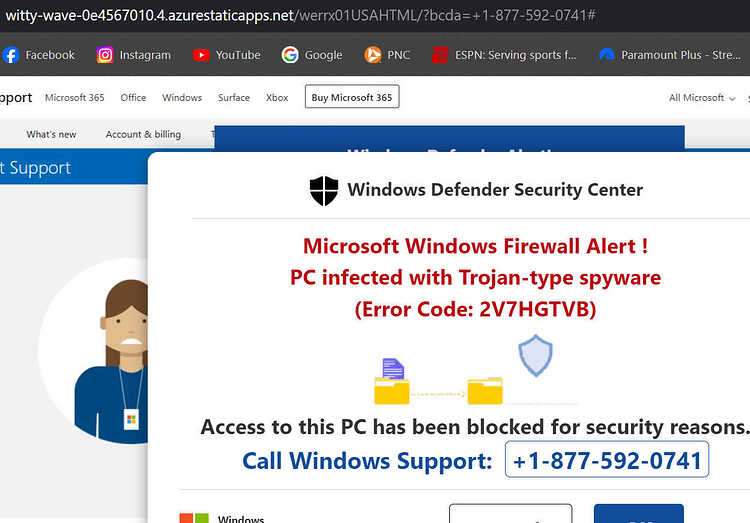750x523 pixels.
Task: Select the Windows navigation item
Action: 182,98
